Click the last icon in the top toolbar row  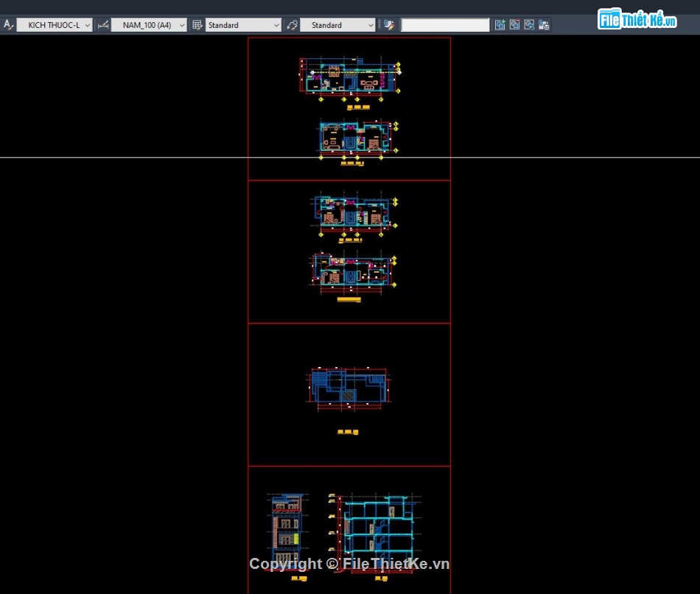tap(544, 25)
